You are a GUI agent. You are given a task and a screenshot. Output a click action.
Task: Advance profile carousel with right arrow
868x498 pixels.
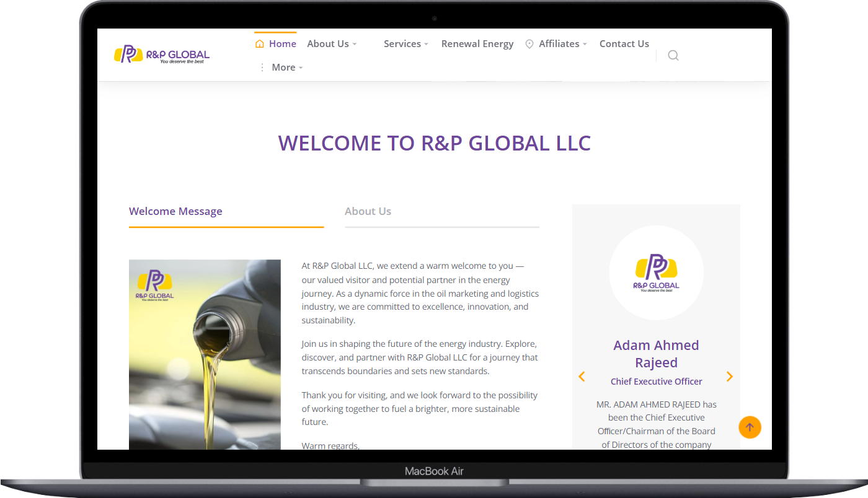click(x=729, y=377)
